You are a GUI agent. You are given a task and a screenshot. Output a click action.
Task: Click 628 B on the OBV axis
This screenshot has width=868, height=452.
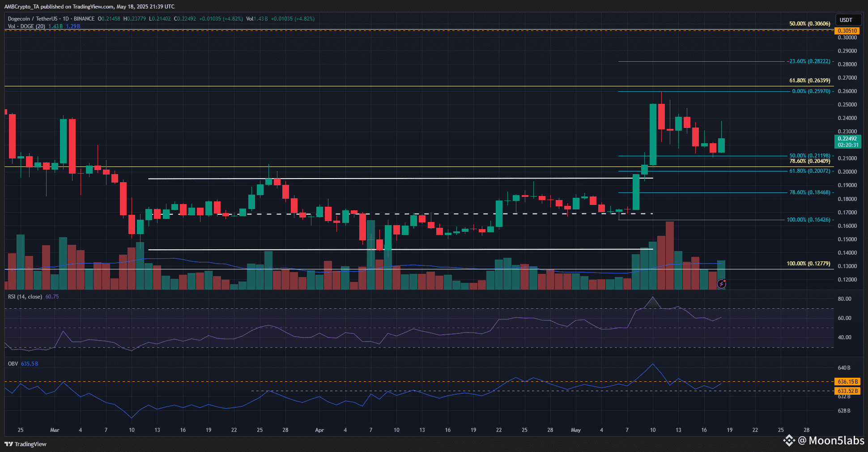pos(844,411)
